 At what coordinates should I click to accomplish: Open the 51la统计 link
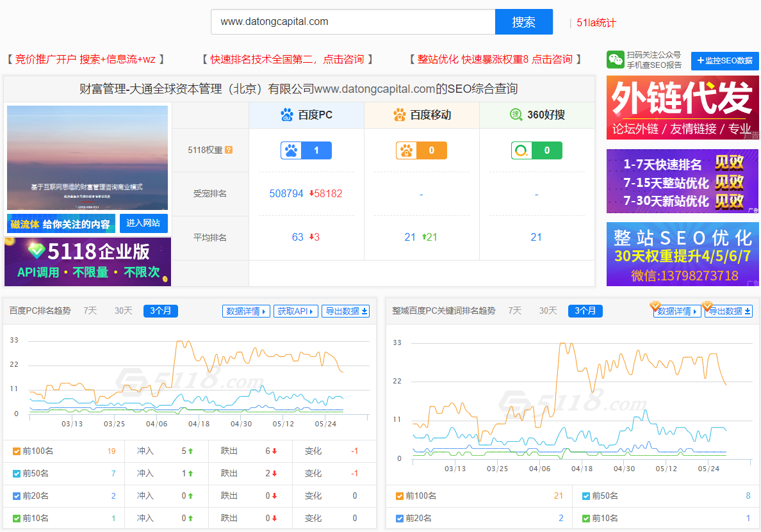596,23
